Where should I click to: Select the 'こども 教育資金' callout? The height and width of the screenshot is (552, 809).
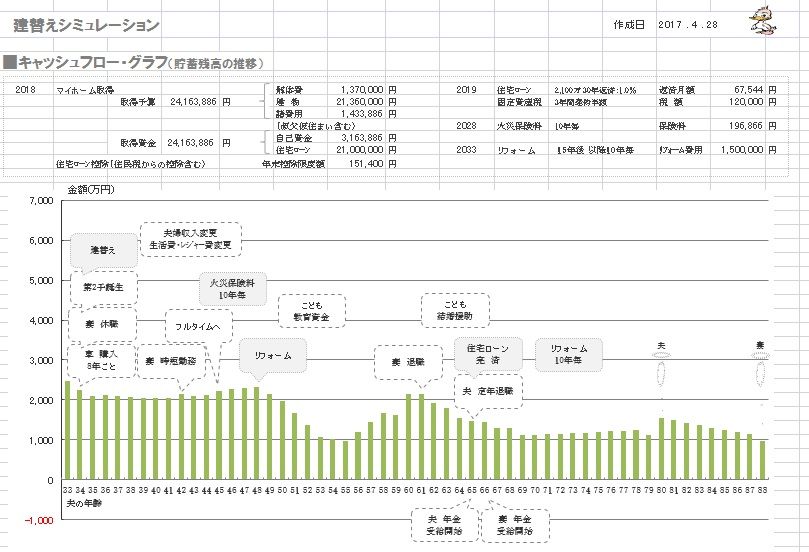pyautogui.click(x=311, y=311)
